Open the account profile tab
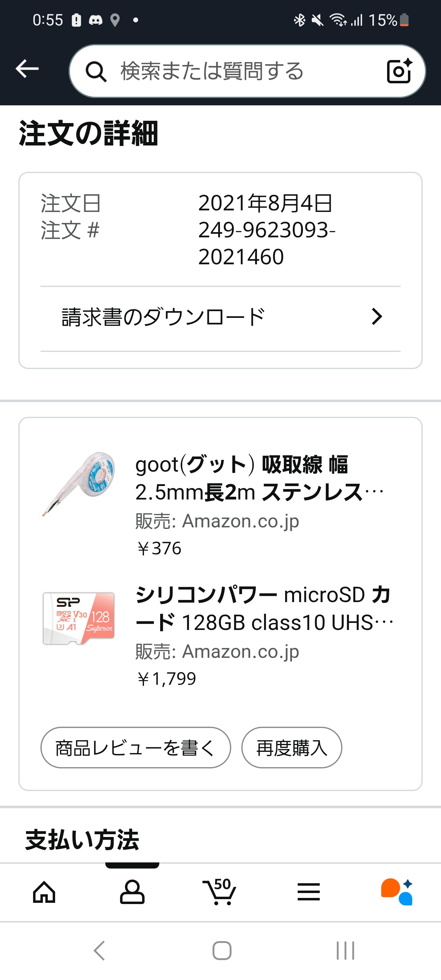This screenshot has width=441, height=980. coord(132,892)
